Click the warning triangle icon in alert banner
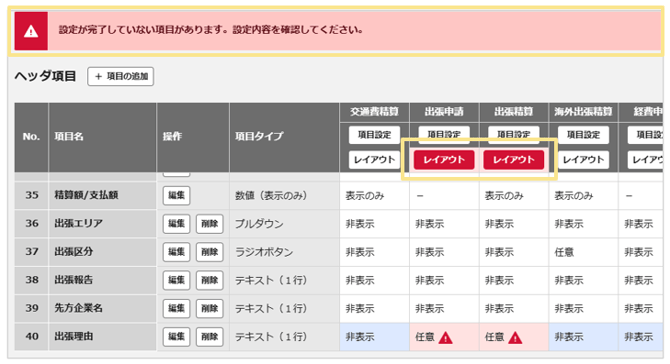This screenshot has height=364, width=670. click(x=31, y=31)
